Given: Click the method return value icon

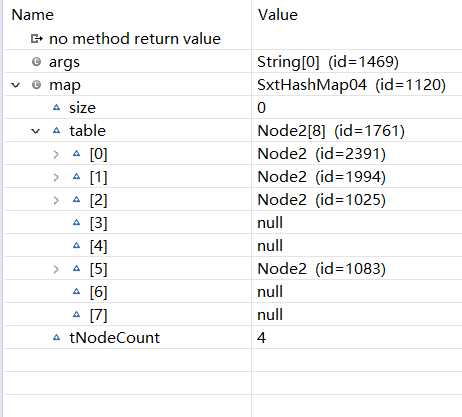Looking at the screenshot, I should pos(36,39).
